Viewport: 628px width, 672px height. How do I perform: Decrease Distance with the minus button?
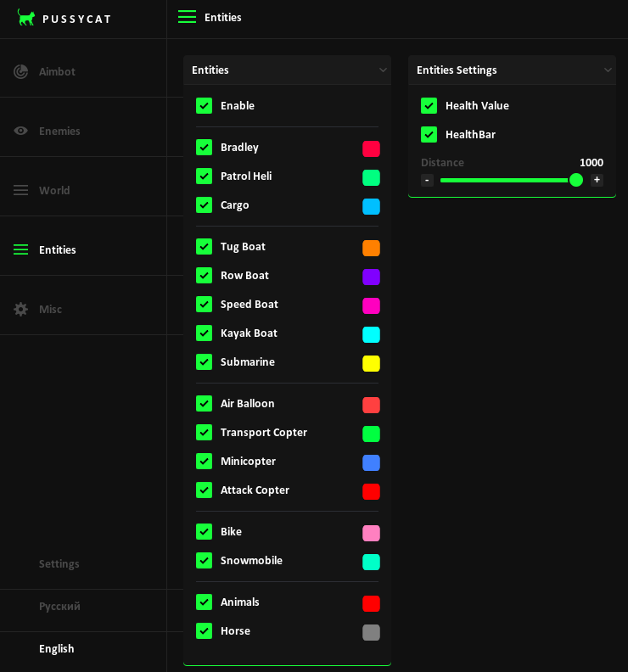pos(427,180)
